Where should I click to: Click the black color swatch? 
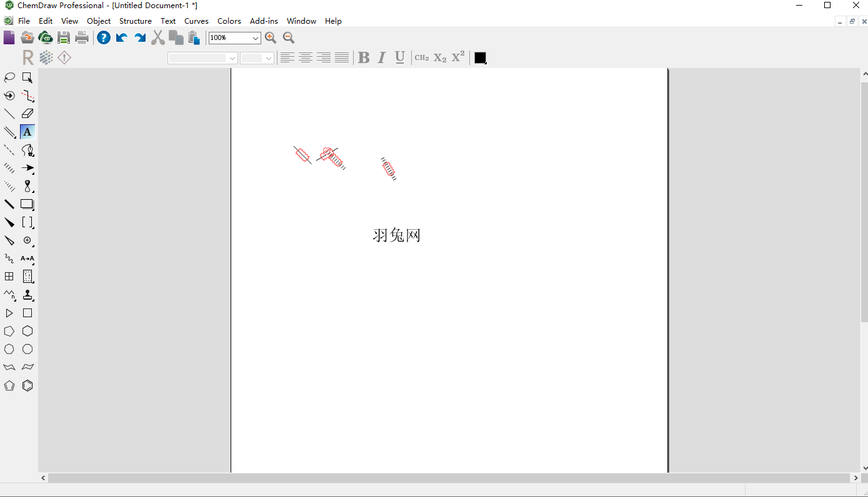click(x=480, y=58)
